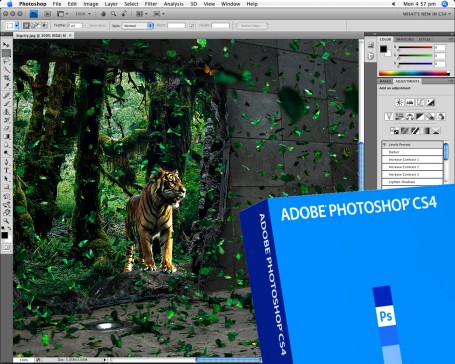Toggle Quick Mask mode in the toolbox
This screenshot has width=455, height=364.
[x=6, y=247]
